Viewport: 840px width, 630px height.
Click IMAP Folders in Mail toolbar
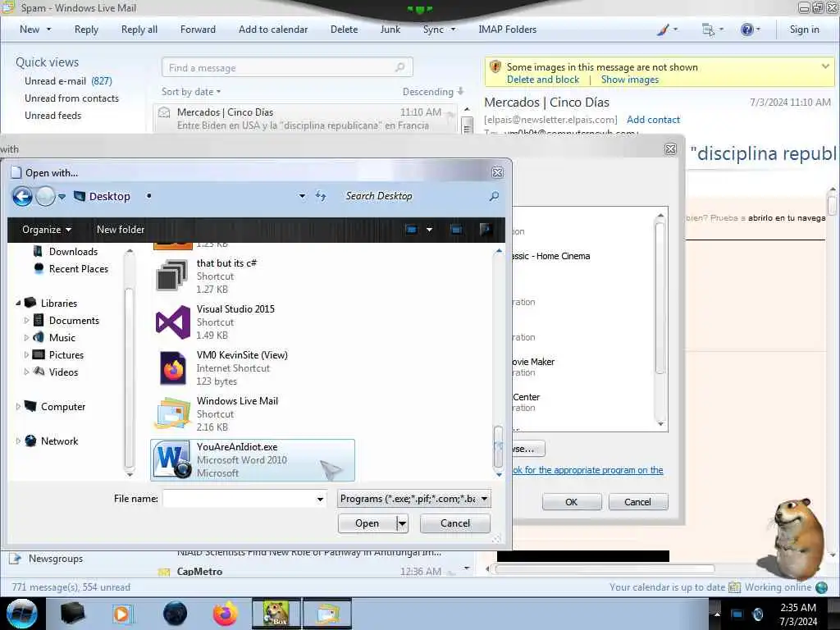pyautogui.click(x=507, y=30)
